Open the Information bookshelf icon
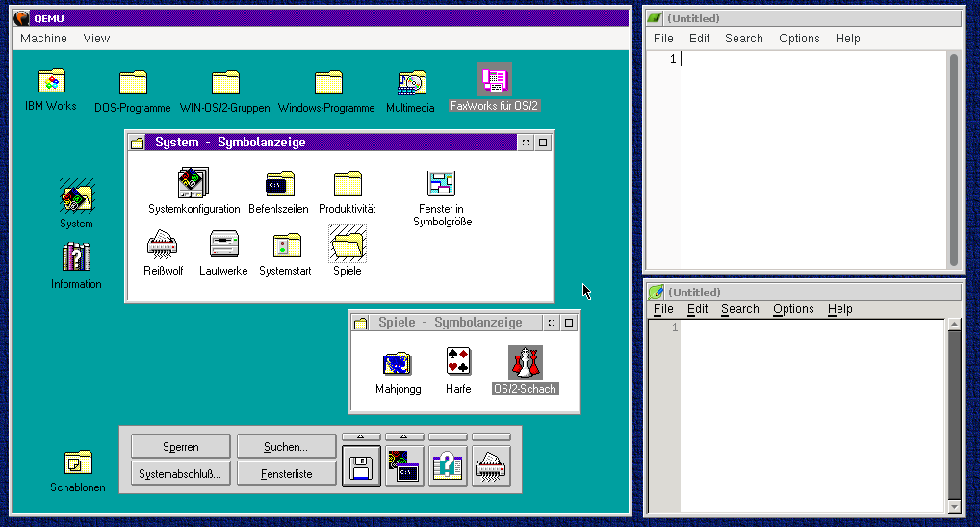 point(76,256)
